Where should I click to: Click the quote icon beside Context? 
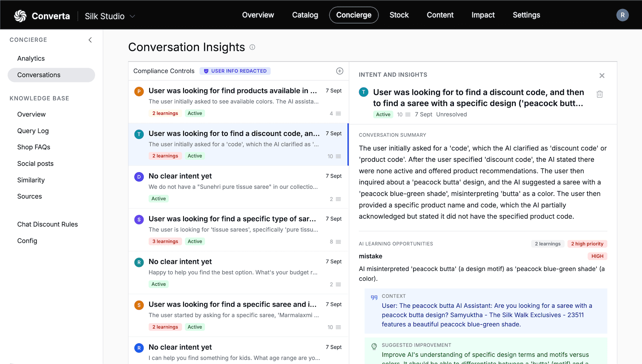pos(374,297)
